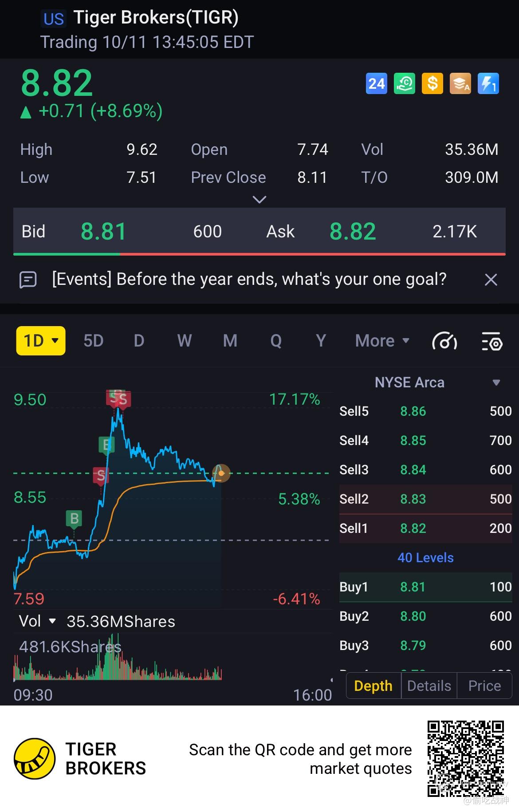Select Sell3 row at 8.84
This screenshot has height=812, width=519.
425,469
